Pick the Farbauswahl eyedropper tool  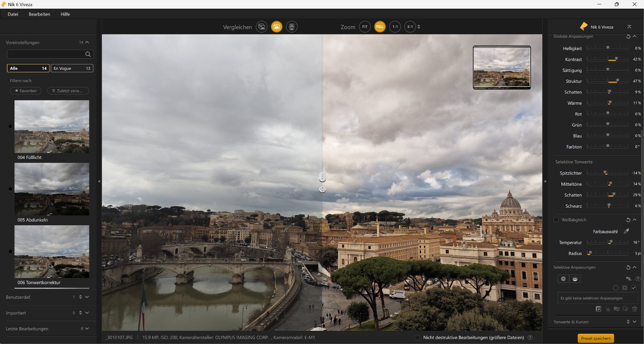pyautogui.click(x=626, y=231)
